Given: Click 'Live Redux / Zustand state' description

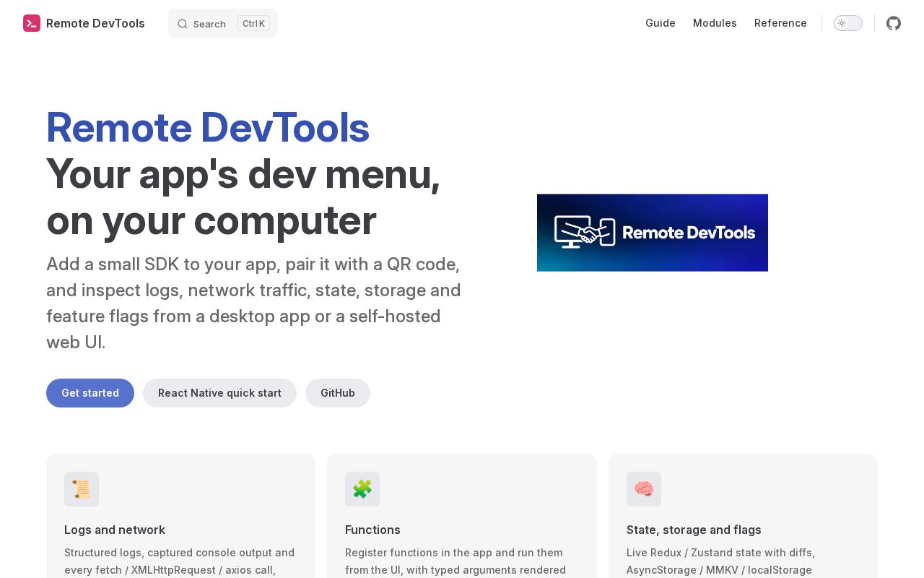Looking at the screenshot, I should coord(720,561).
